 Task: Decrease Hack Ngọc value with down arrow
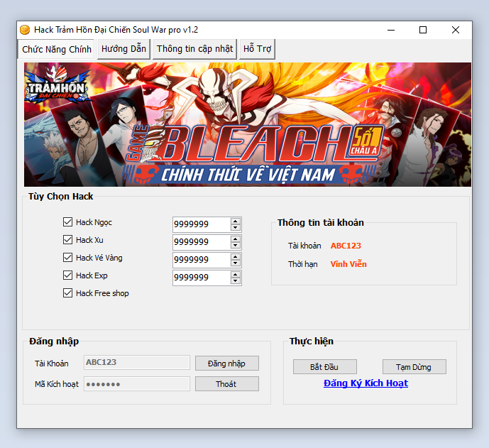point(236,228)
